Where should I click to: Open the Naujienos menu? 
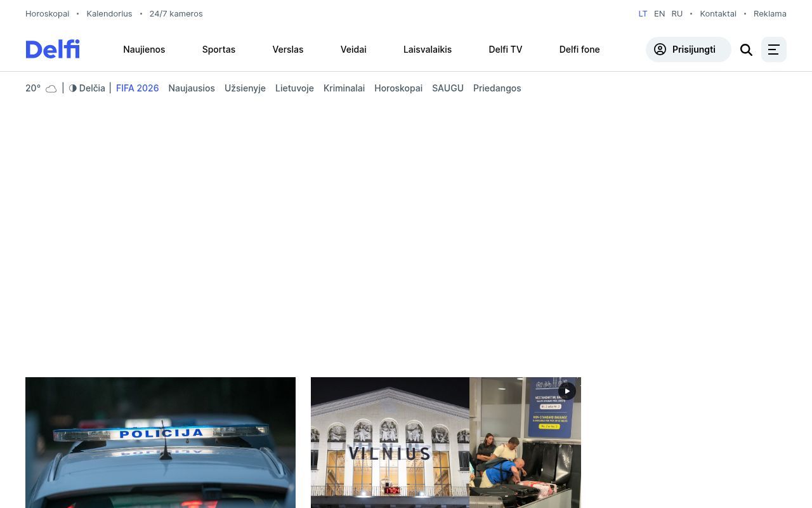pyautogui.click(x=144, y=50)
